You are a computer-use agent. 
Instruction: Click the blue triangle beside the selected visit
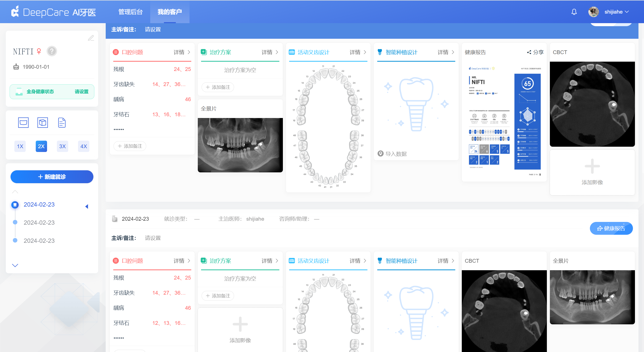(87, 207)
